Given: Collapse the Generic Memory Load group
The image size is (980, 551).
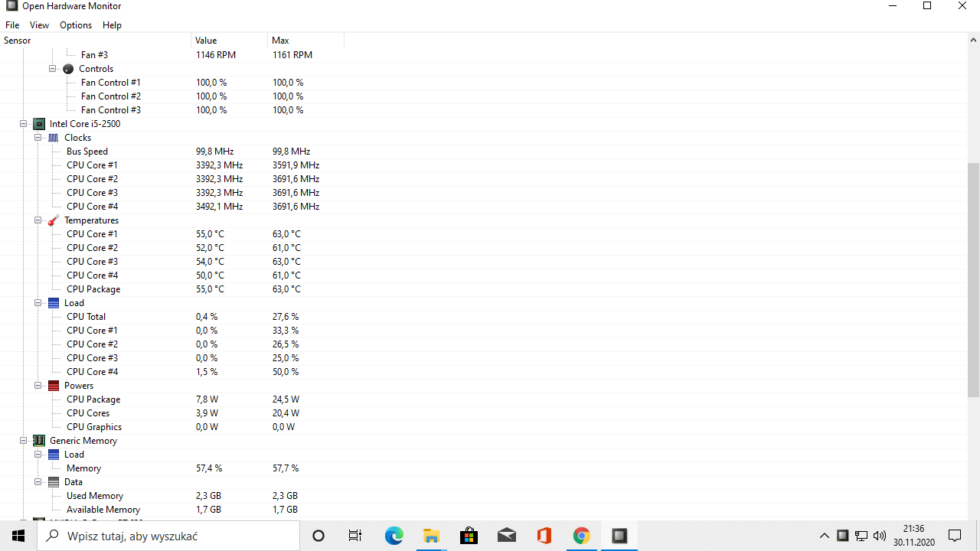Looking at the screenshot, I should coord(38,455).
